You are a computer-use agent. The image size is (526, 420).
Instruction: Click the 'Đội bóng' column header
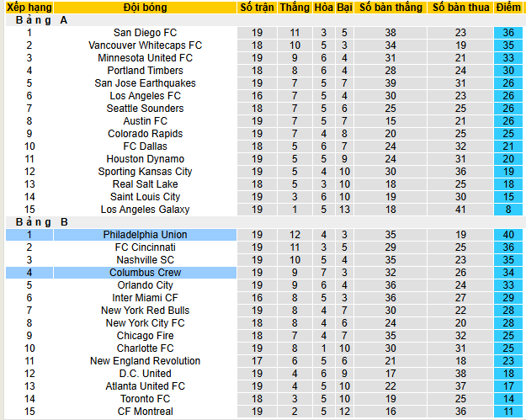145,8
